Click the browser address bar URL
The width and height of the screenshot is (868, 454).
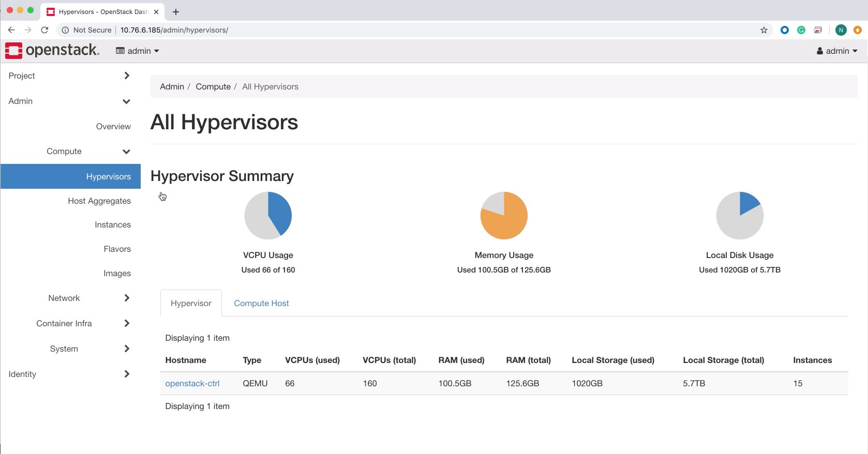174,30
